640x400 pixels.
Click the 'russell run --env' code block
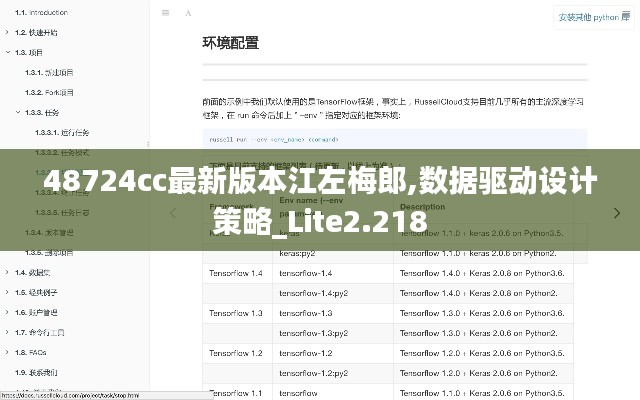395,139
